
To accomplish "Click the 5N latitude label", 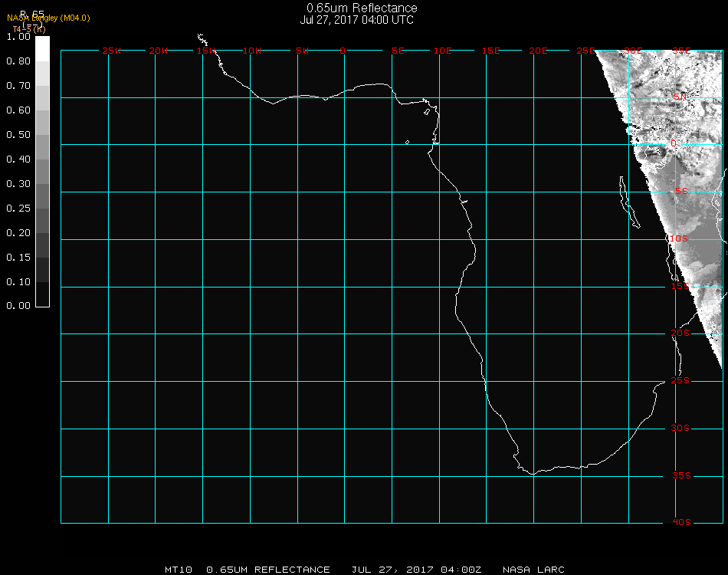I will [680, 97].
